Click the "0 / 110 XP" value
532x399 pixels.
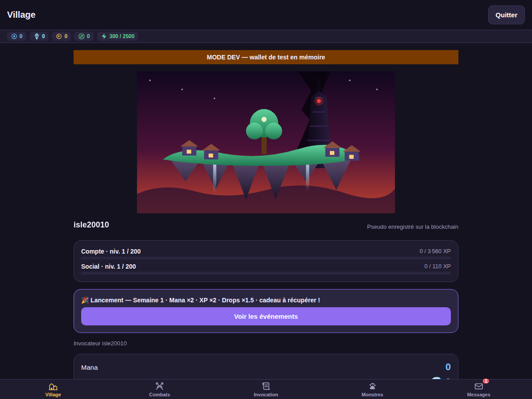click(x=438, y=266)
